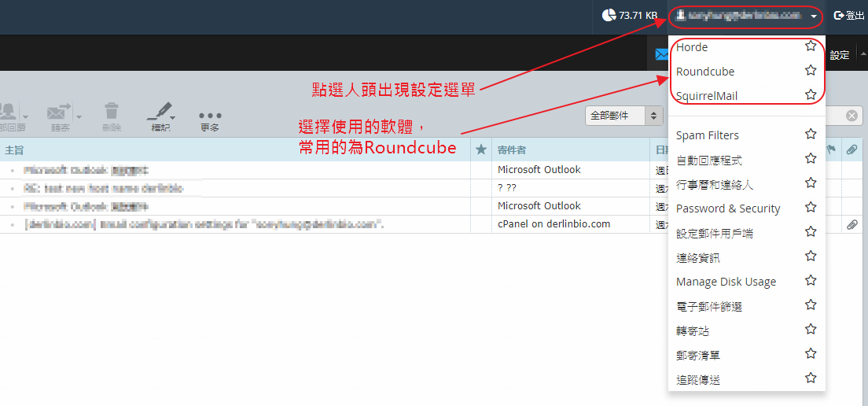Expand the user account dropdown arrow
Viewport: 868px width, 406px height.
point(813,17)
